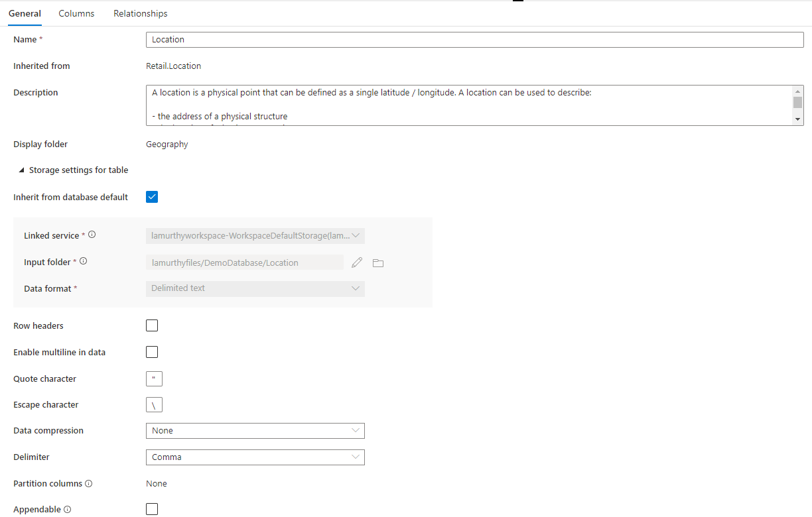812x517 pixels.
Task: Click the info icon beside Input folder
Action: pos(83,260)
